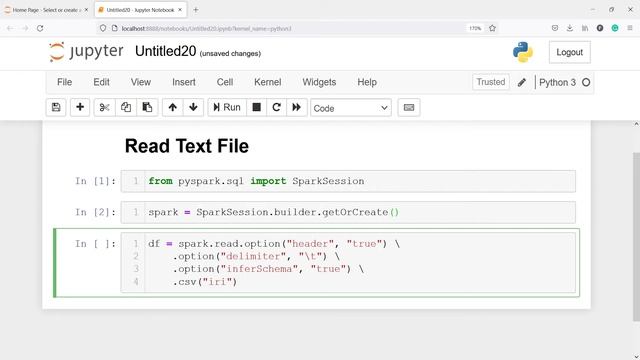Move selected cell down arrow
Viewport: 640px width, 360px height.
[x=193, y=107]
